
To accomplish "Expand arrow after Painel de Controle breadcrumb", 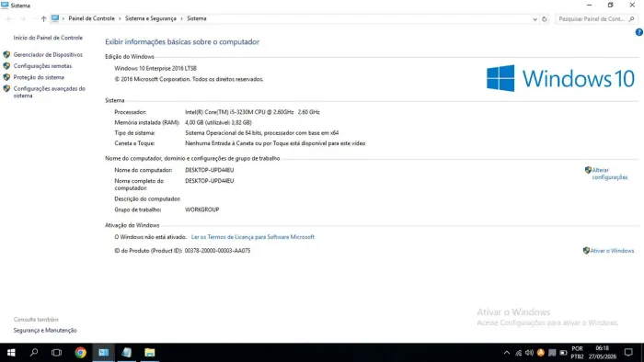I will click(120, 18).
